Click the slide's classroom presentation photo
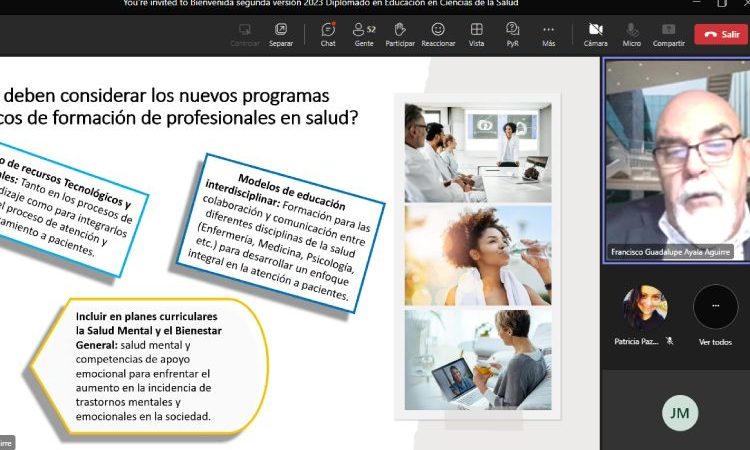The image size is (750, 450). (x=478, y=153)
